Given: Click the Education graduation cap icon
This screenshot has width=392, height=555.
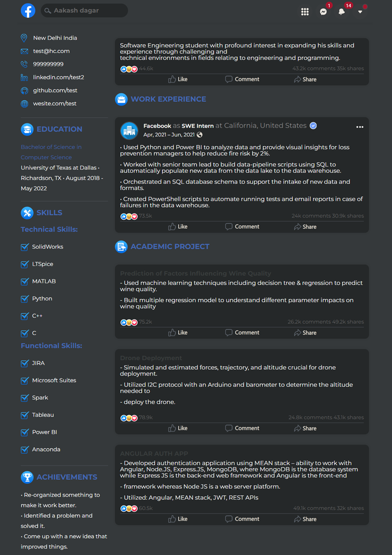Looking at the screenshot, I should (x=27, y=129).
